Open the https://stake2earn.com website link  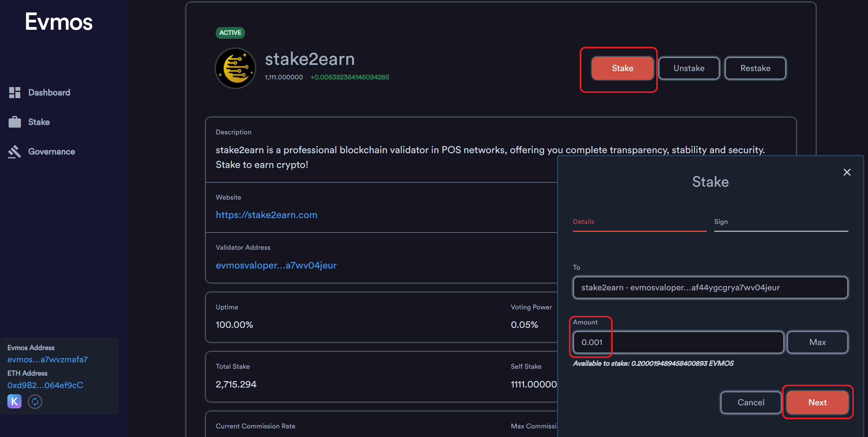[266, 215]
